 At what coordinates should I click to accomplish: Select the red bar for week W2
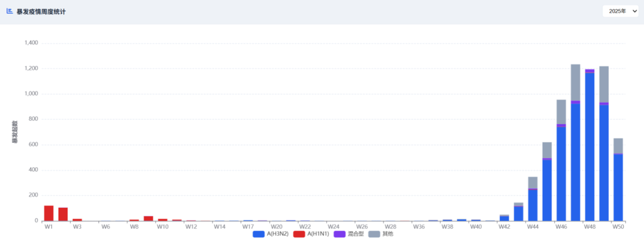63,214
